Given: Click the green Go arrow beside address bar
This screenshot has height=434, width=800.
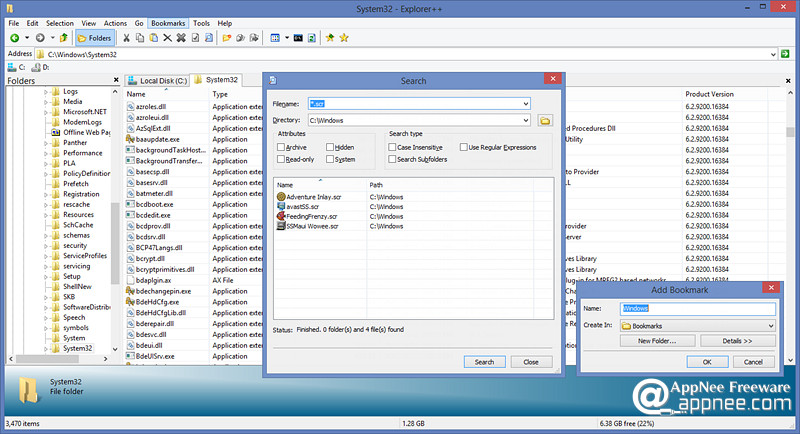Looking at the screenshot, I should click(785, 54).
